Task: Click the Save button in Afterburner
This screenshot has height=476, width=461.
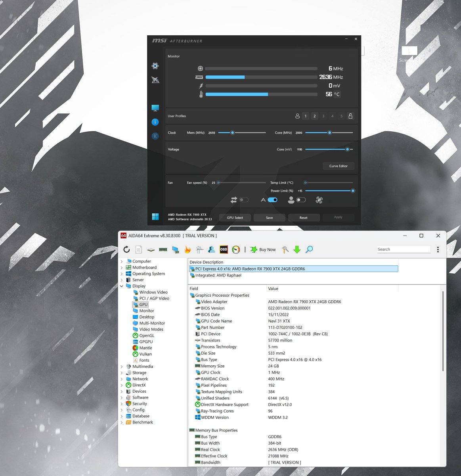Action: tap(269, 217)
